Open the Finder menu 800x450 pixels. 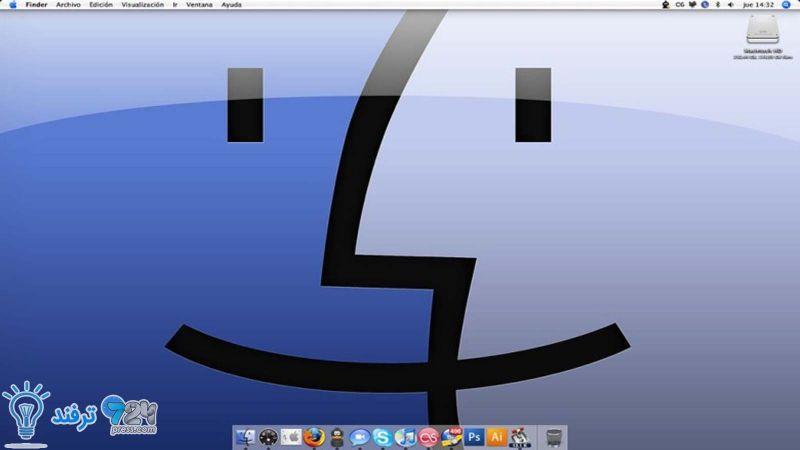click(36, 5)
